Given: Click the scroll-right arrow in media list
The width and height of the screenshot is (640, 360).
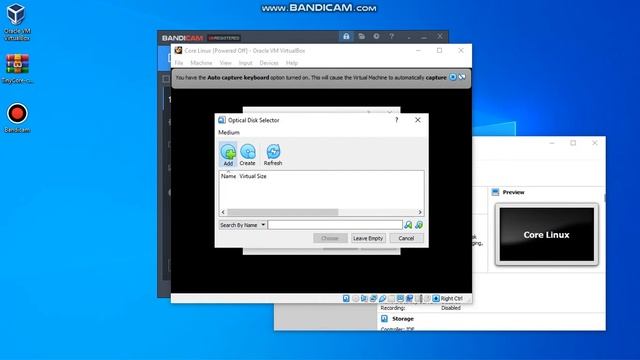Looking at the screenshot, I should tap(420, 212).
